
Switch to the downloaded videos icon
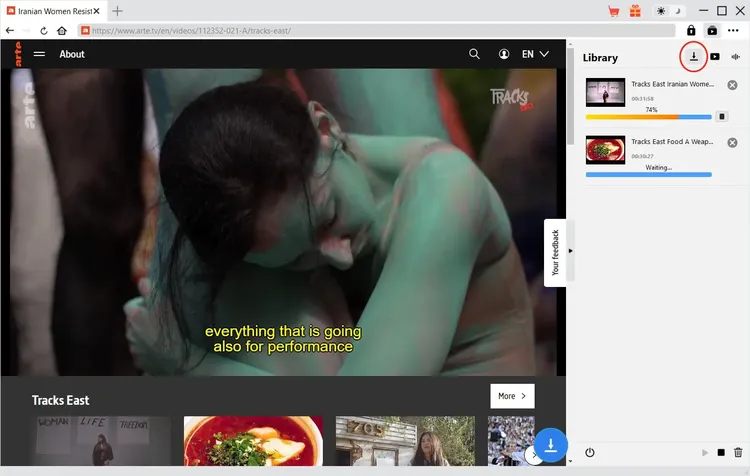click(715, 57)
